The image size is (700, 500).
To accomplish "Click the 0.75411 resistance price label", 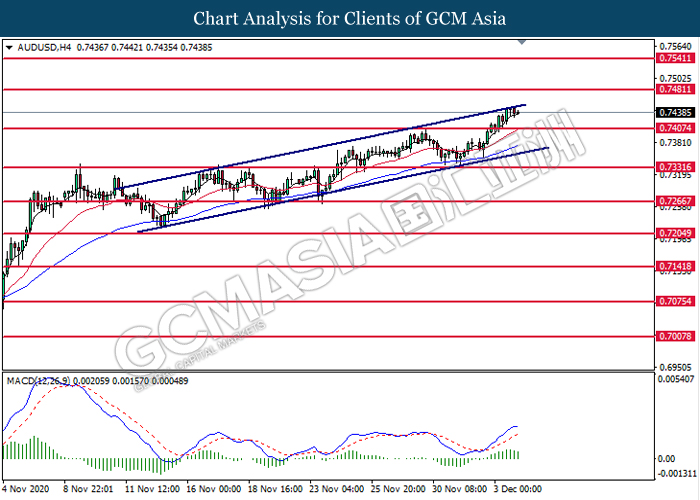I will click(x=675, y=58).
